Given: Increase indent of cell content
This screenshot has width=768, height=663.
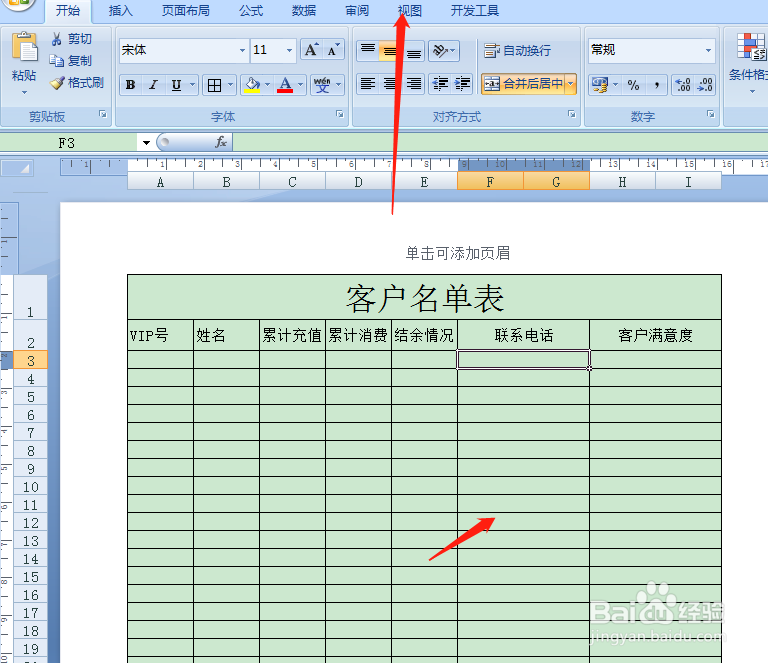Looking at the screenshot, I should point(462,84).
